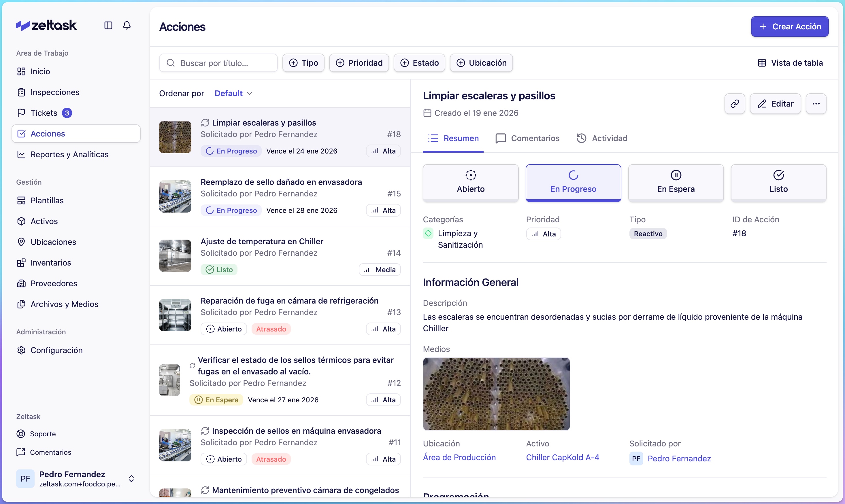Screen dimensions: 845x504
Task: Collapse the sidebar with panel icon
Action: click(108, 25)
